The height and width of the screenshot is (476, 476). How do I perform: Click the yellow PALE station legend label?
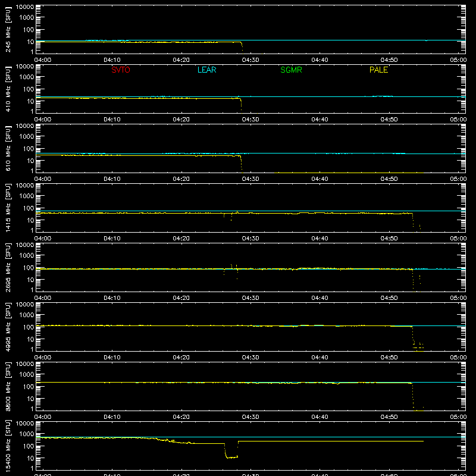[378, 70]
